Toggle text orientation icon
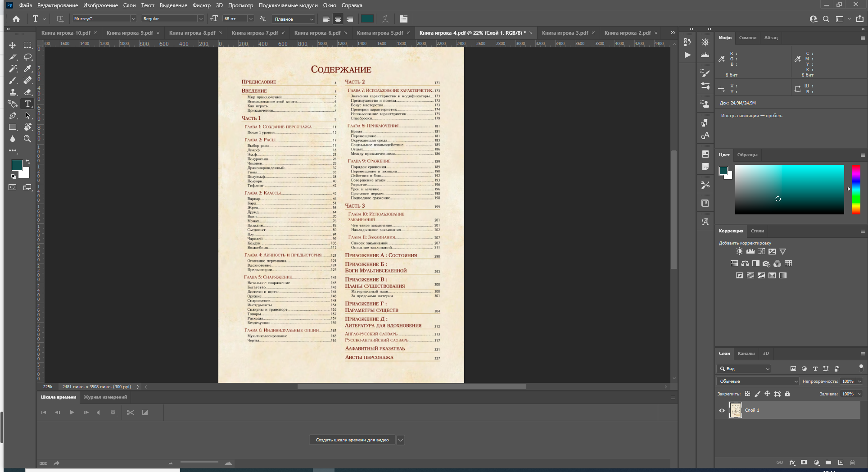 (59, 19)
